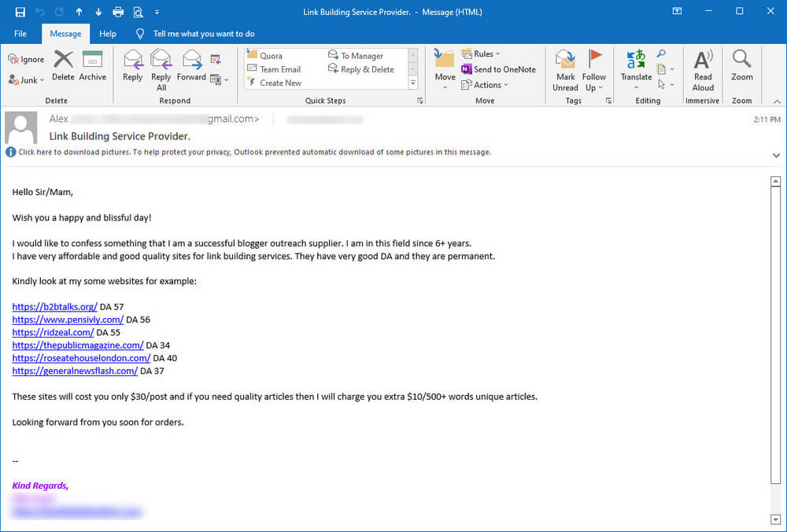The image size is (787, 532).
Task: Click the Find magnifier icon in Editing
Action: tap(662, 54)
